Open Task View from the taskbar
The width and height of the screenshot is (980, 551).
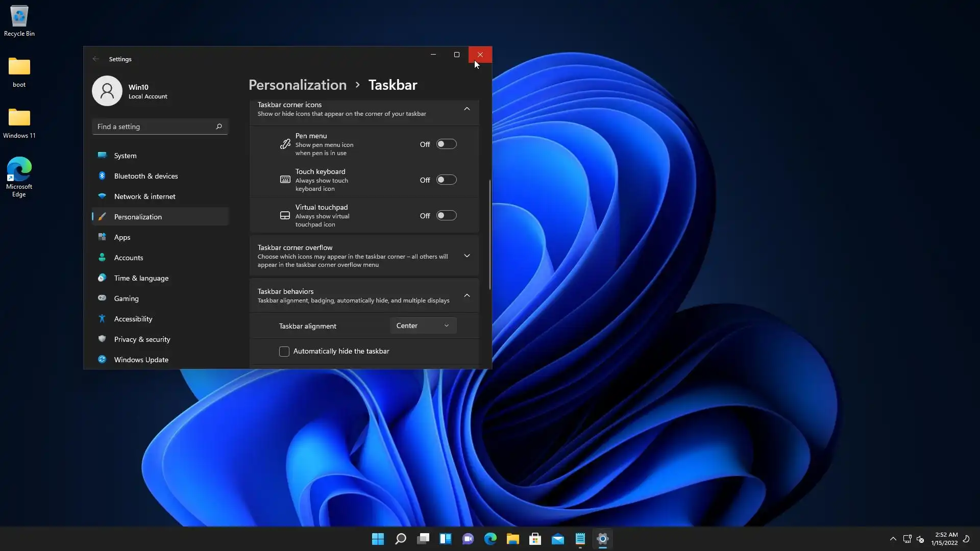coord(423,539)
